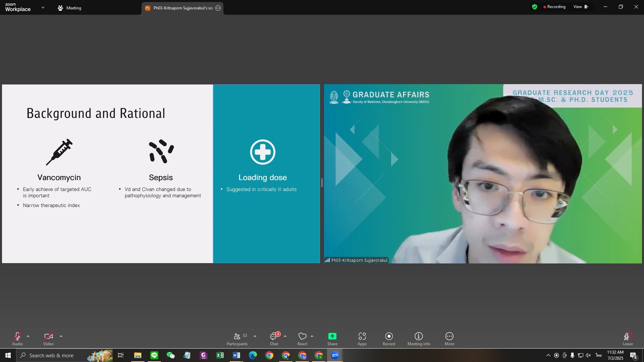
Task: Open the Chat panel
Action: (274, 339)
